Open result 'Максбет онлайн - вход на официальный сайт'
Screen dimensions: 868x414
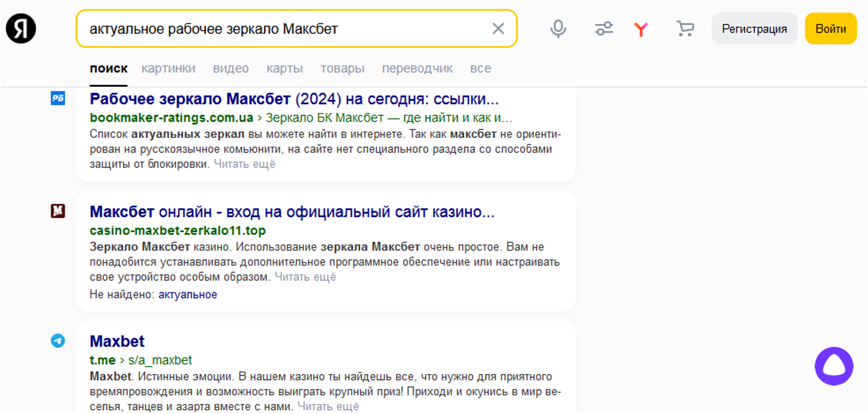[x=292, y=213]
